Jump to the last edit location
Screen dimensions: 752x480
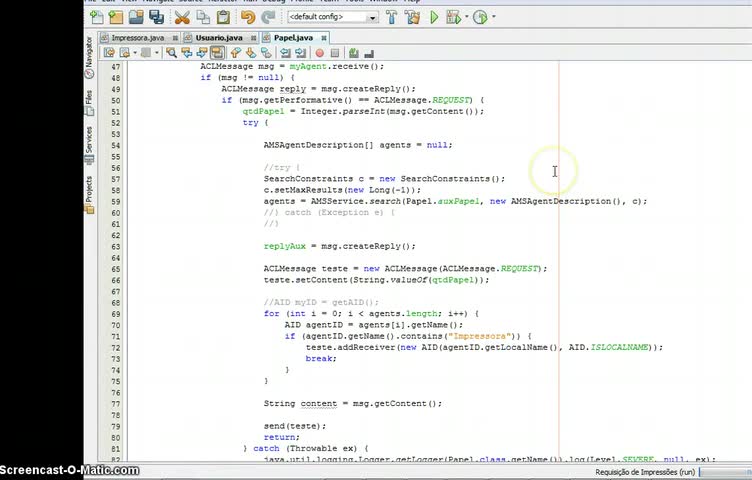click(x=109, y=53)
